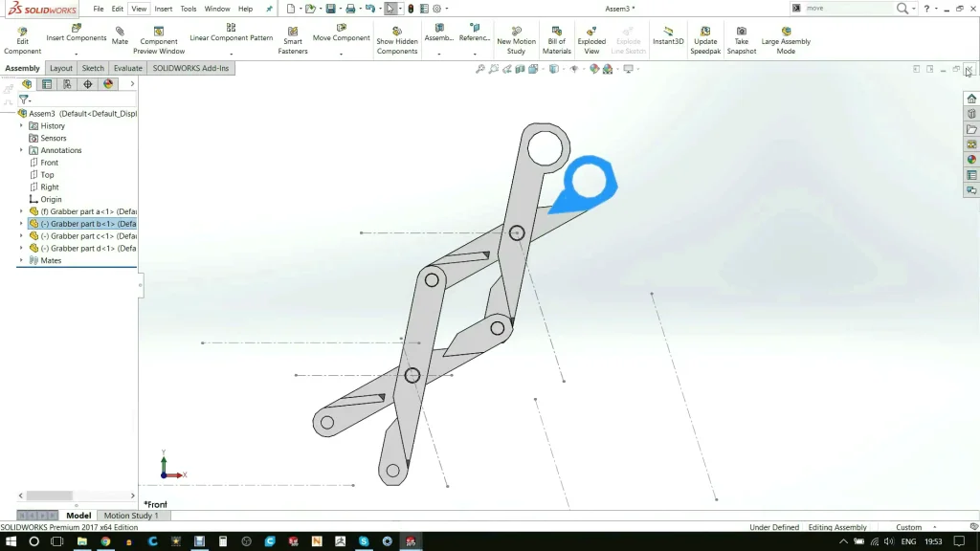
Task: Click Linear Component Pattern tool
Action: [x=232, y=33]
